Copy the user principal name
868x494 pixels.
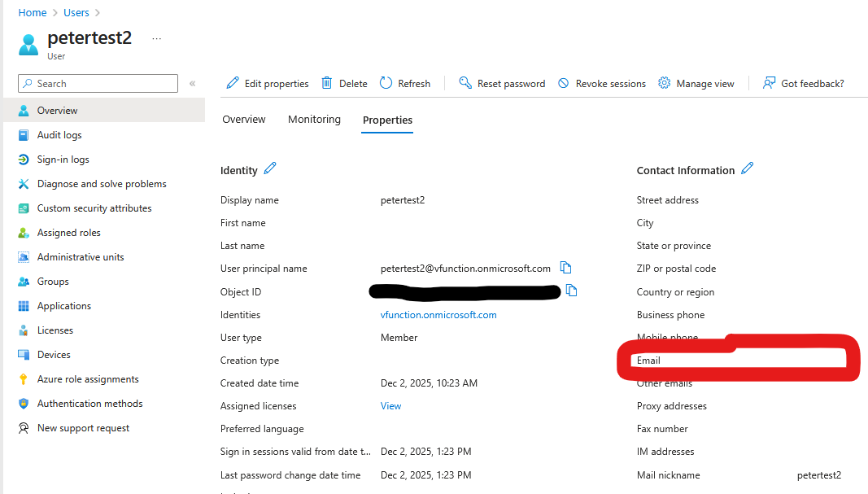[x=565, y=267]
